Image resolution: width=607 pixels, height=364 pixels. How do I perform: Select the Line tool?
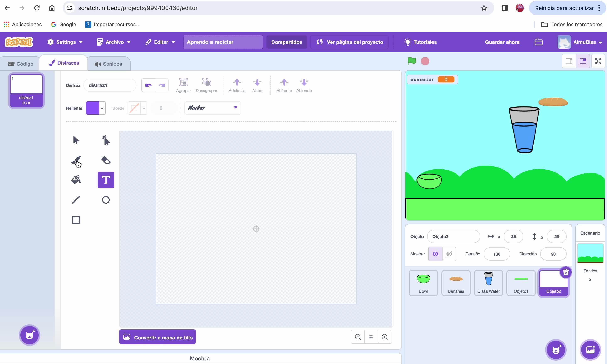pyautogui.click(x=76, y=200)
